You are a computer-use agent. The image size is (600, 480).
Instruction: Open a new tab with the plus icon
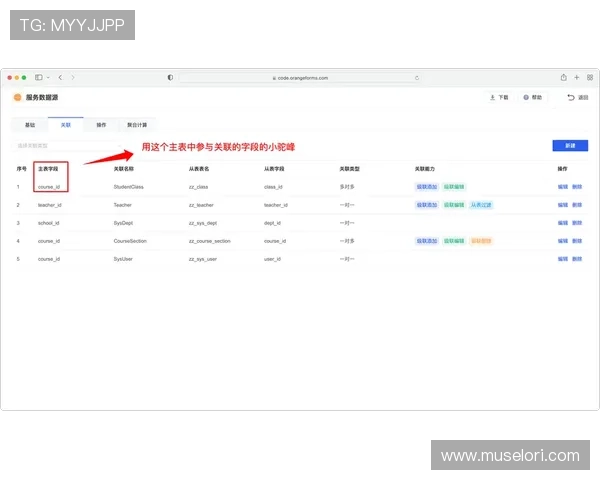coord(576,77)
